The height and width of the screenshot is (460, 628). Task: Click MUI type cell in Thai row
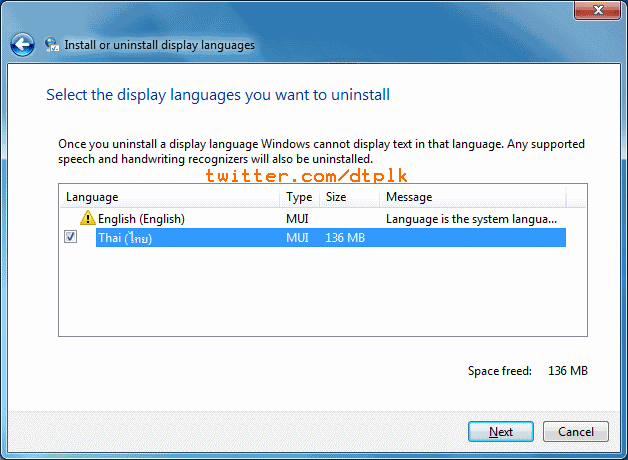point(297,238)
